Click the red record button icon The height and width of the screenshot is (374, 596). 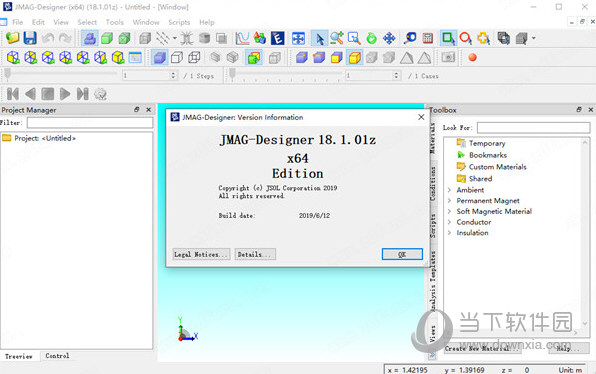coord(472,58)
